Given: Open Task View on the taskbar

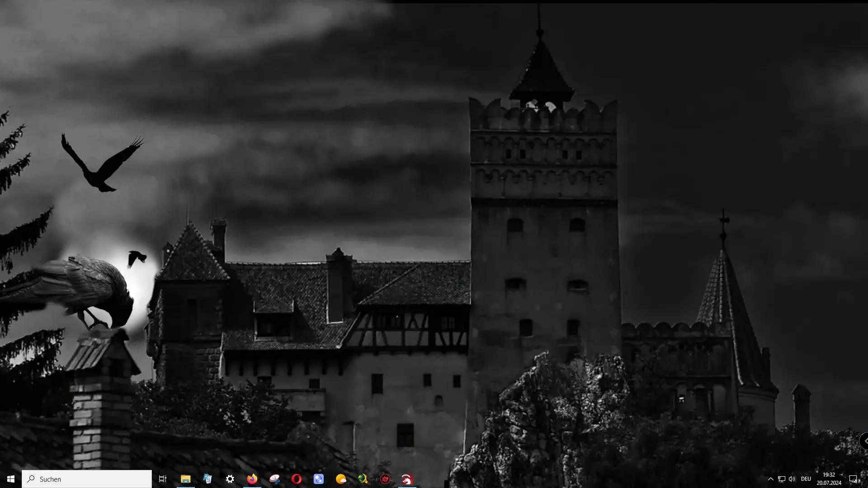Looking at the screenshot, I should pos(163,479).
